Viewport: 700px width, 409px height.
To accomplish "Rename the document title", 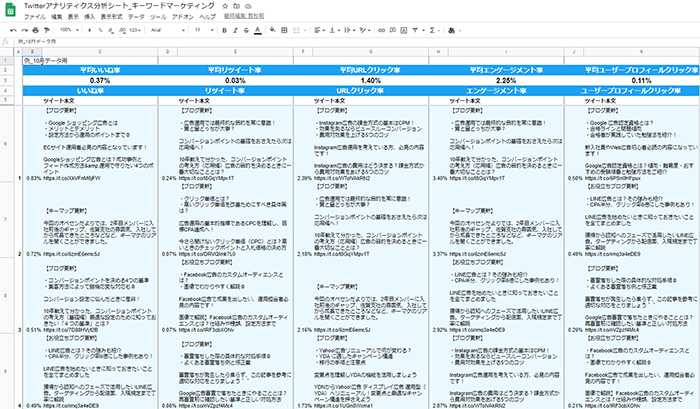I will [119, 6].
